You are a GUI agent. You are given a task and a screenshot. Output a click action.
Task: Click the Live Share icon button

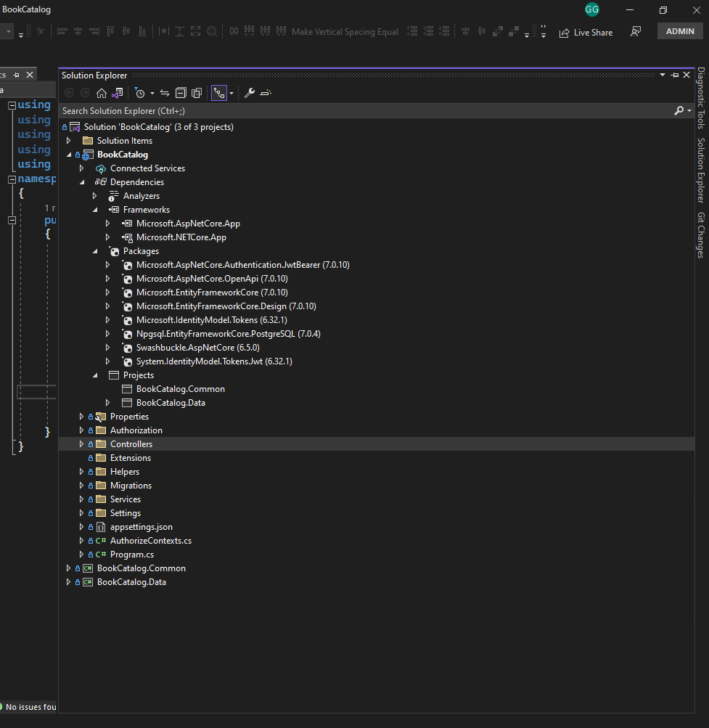[564, 33]
